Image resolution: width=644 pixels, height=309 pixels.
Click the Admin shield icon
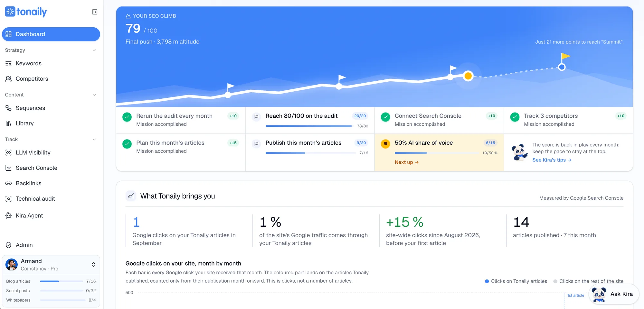(9, 245)
